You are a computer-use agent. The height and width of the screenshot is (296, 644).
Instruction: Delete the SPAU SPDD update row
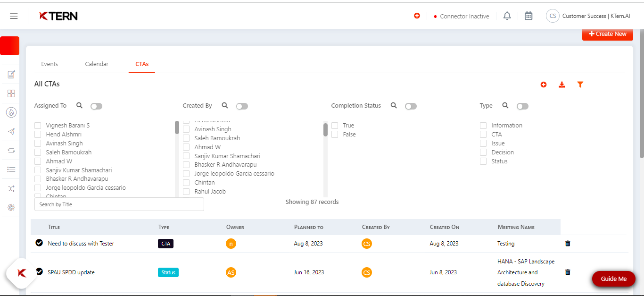coord(568,272)
